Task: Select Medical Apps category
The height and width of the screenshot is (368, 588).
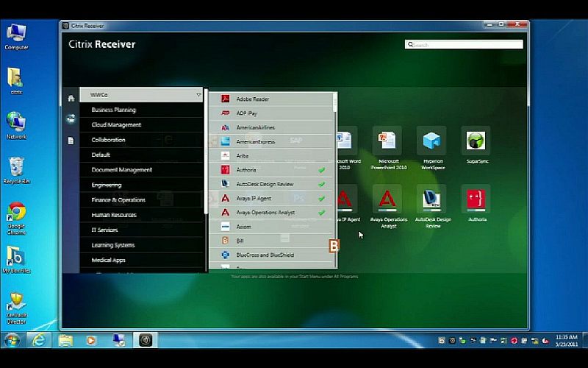Action: pyautogui.click(x=141, y=260)
